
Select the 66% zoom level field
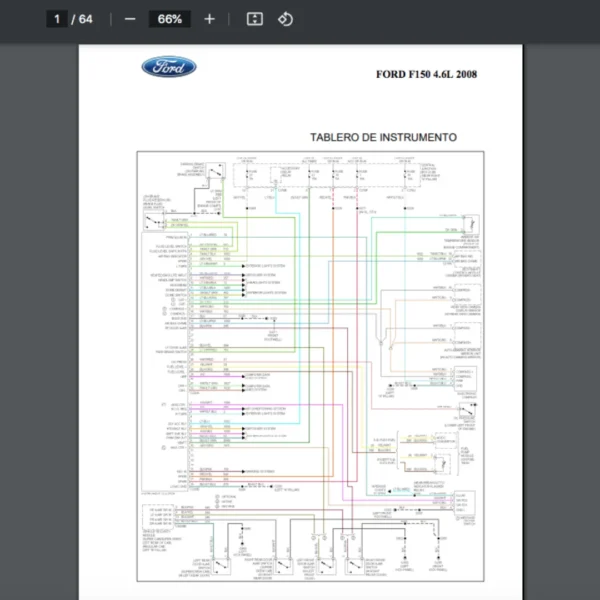click(170, 19)
